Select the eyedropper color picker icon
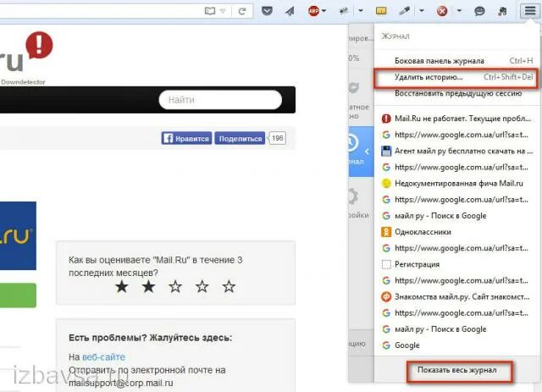Viewport: 542px width, 392px height. point(404,11)
